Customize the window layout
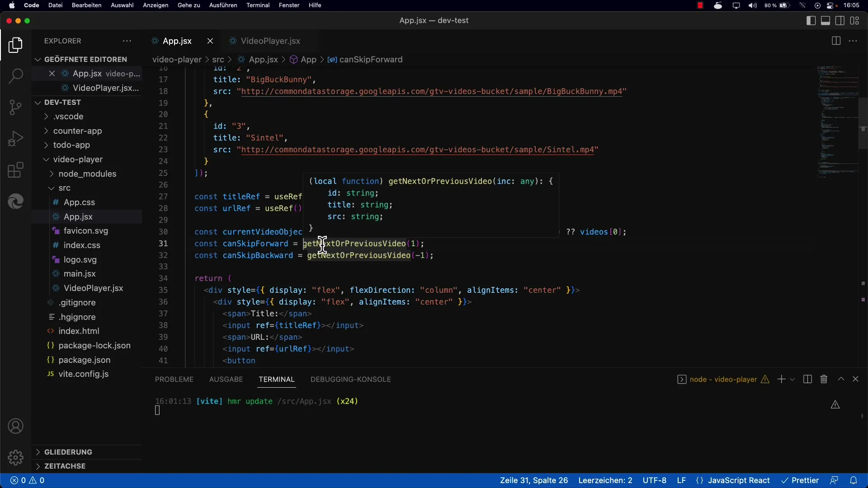The width and height of the screenshot is (868, 488). coord(854,20)
